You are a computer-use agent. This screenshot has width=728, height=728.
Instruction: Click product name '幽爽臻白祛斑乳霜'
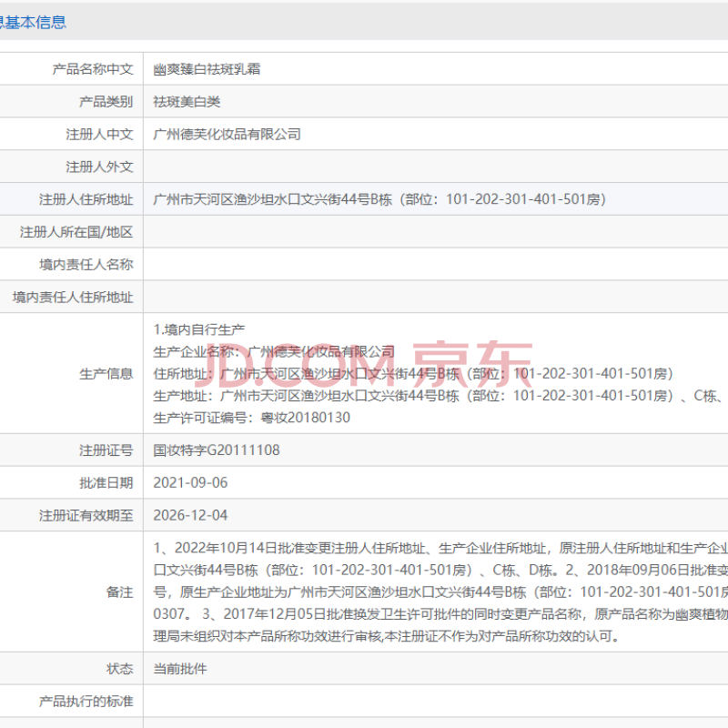(x=207, y=69)
